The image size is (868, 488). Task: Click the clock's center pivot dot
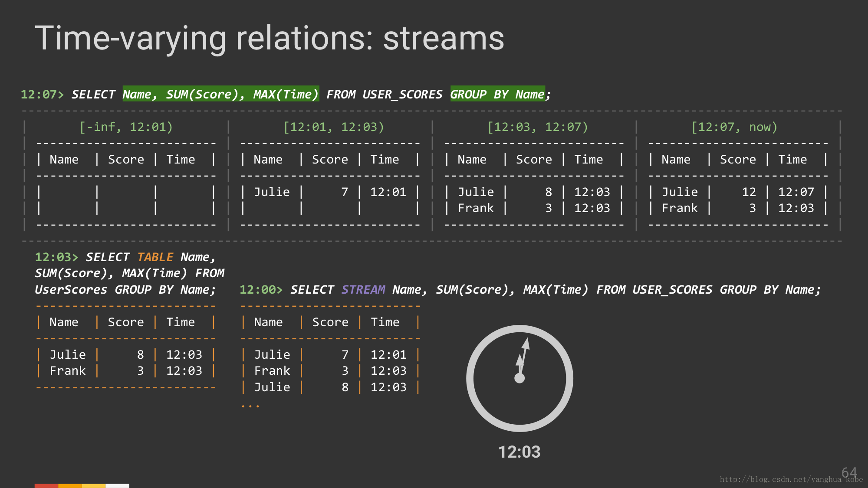(x=519, y=378)
